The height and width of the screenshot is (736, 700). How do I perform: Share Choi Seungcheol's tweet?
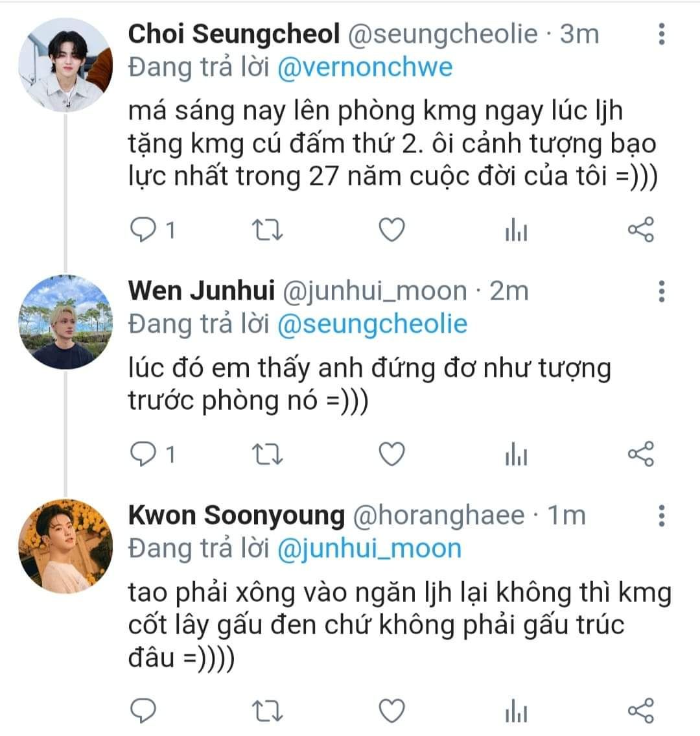click(641, 230)
